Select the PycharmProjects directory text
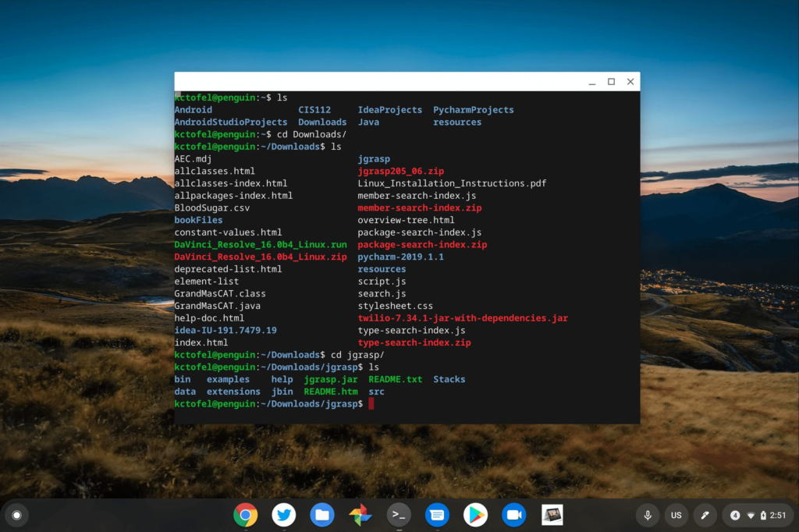 474,110
